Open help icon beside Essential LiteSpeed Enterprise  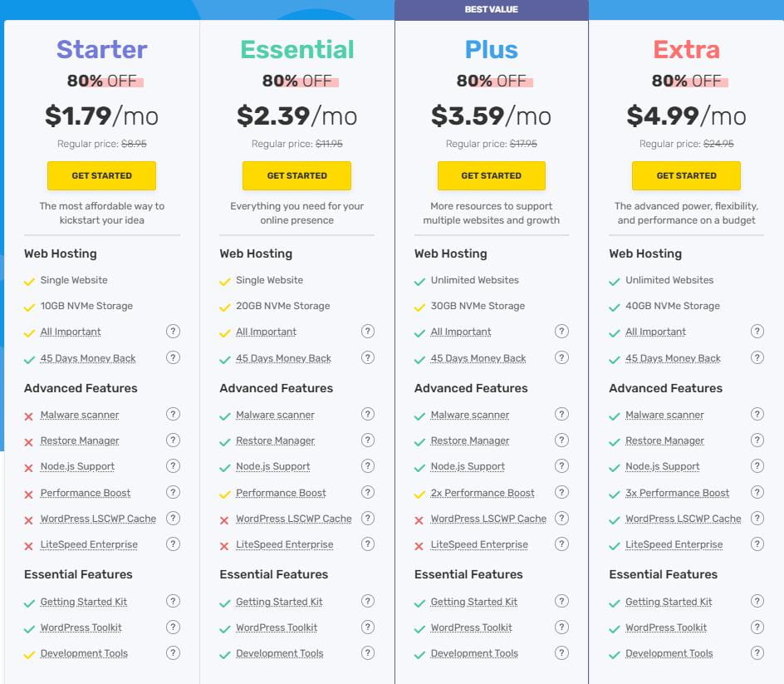coord(368,544)
